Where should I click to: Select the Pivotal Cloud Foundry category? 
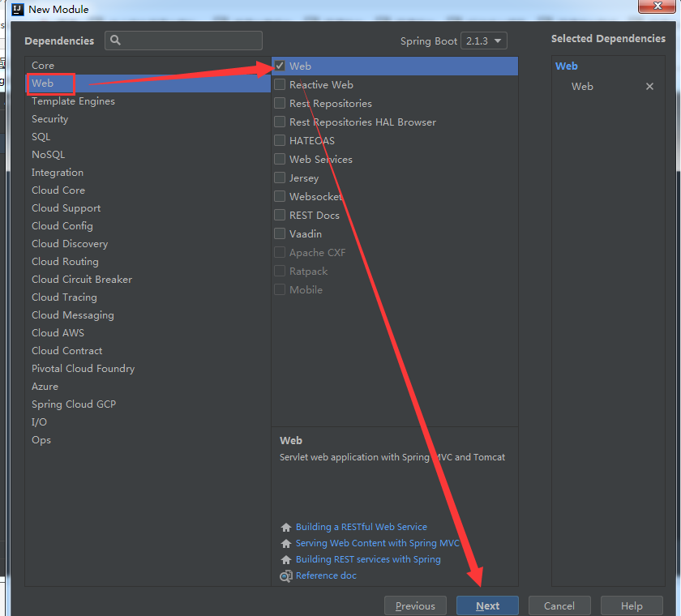148,368
